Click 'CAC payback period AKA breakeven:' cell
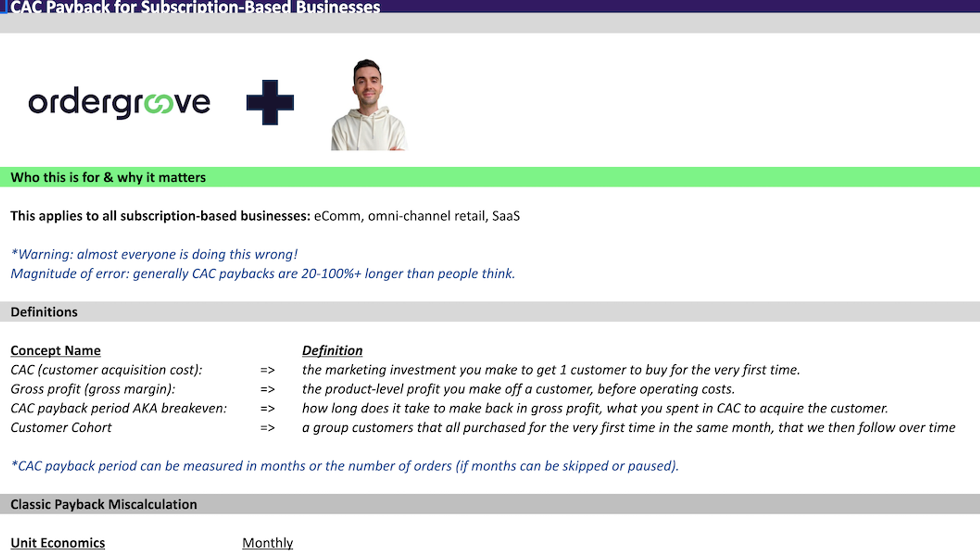The width and height of the screenshot is (980, 551). tap(119, 408)
